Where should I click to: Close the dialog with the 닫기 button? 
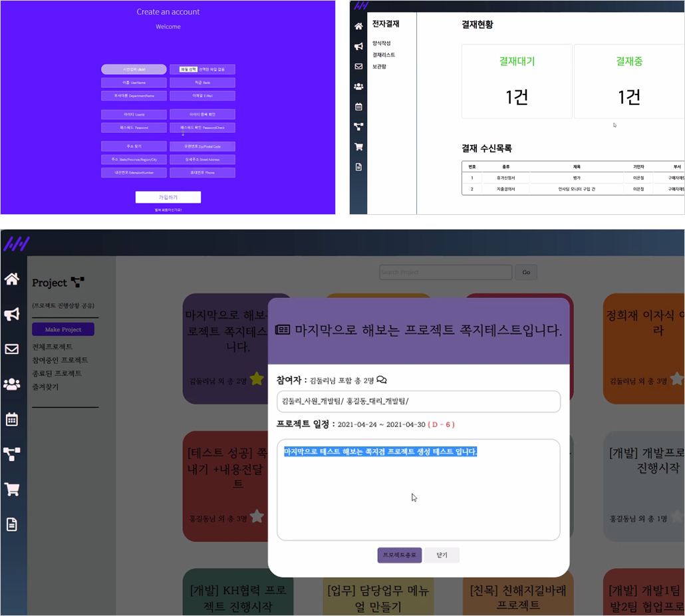(442, 555)
